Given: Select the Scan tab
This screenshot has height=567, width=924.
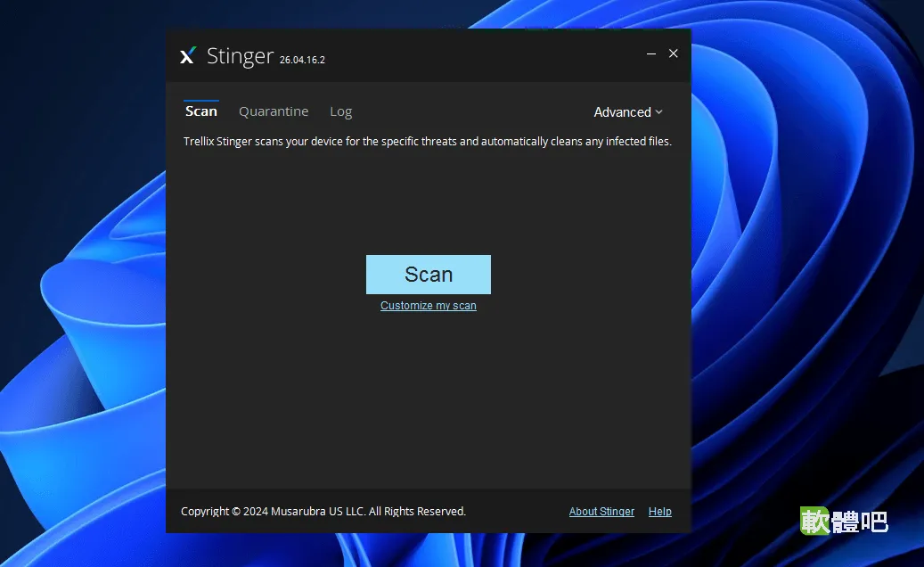Looking at the screenshot, I should [x=201, y=111].
